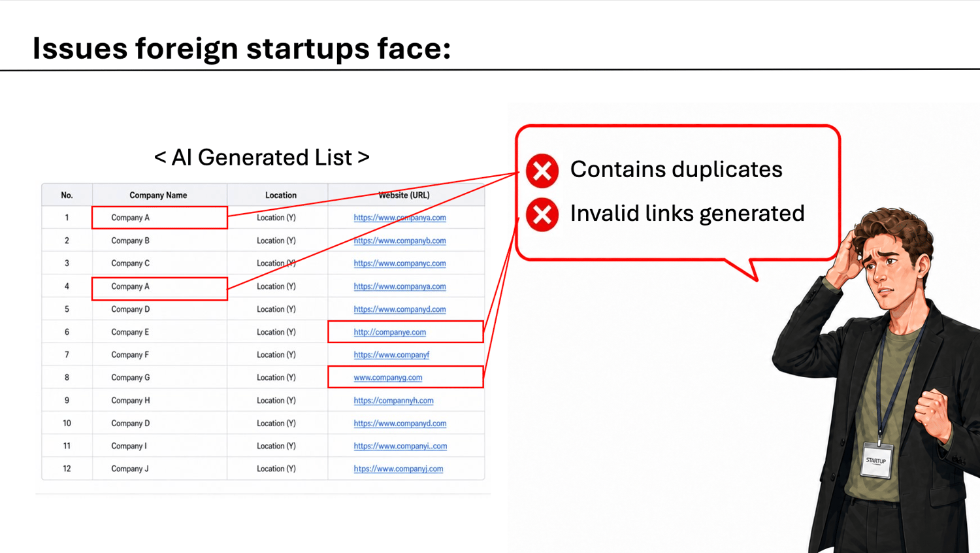Image resolution: width=980 pixels, height=553 pixels.
Task: Open the companya.com link in row 4
Action: pyautogui.click(x=400, y=286)
